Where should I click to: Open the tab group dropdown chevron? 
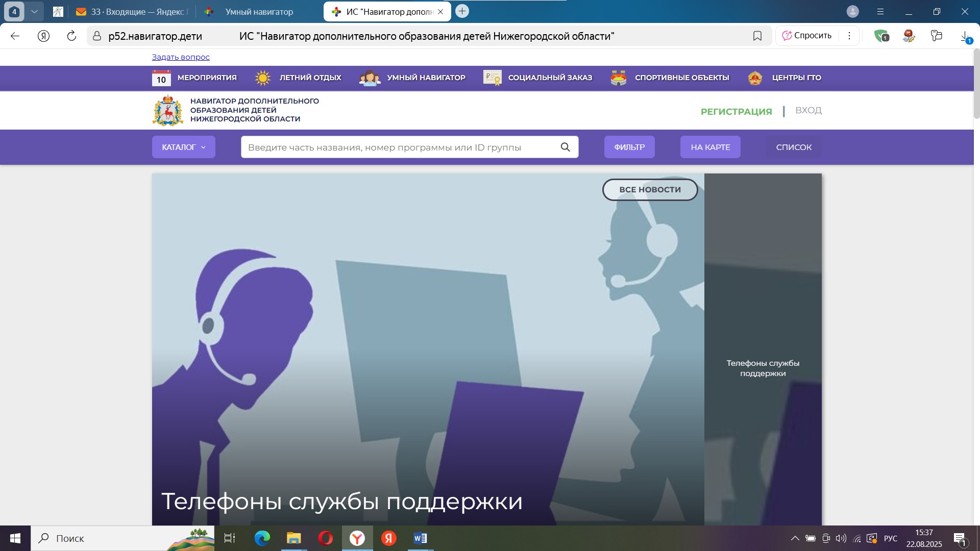coord(34,11)
